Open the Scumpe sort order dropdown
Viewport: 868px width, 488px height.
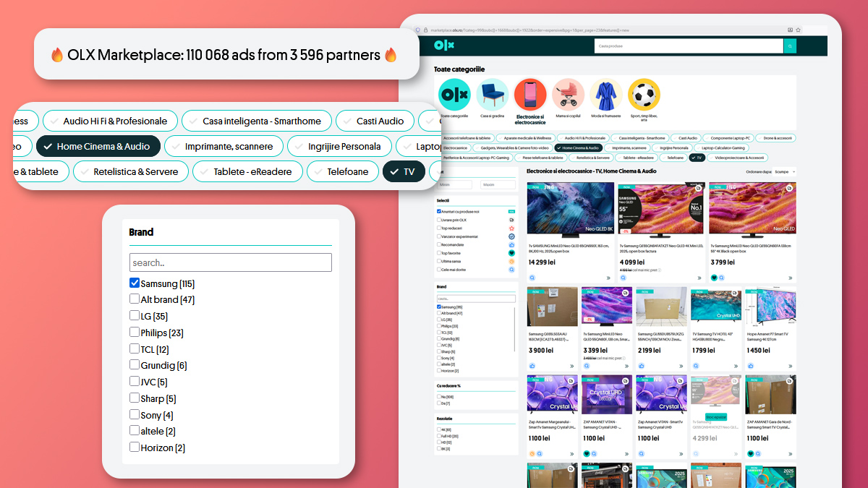pyautogui.click(x=785, y=172)
